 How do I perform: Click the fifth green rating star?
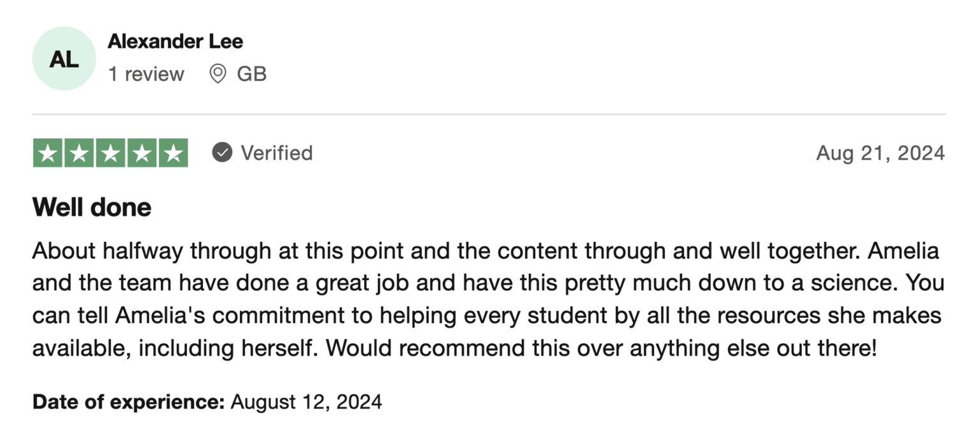tap(173, 153)
